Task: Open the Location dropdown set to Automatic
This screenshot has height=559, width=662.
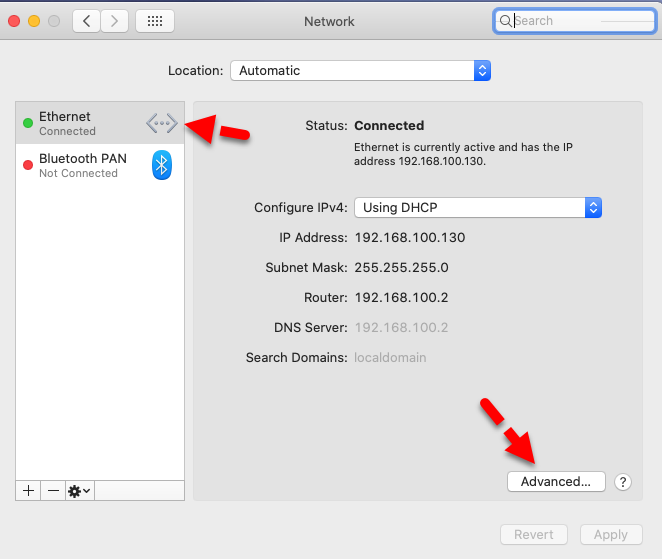Action: coord(360,71)
